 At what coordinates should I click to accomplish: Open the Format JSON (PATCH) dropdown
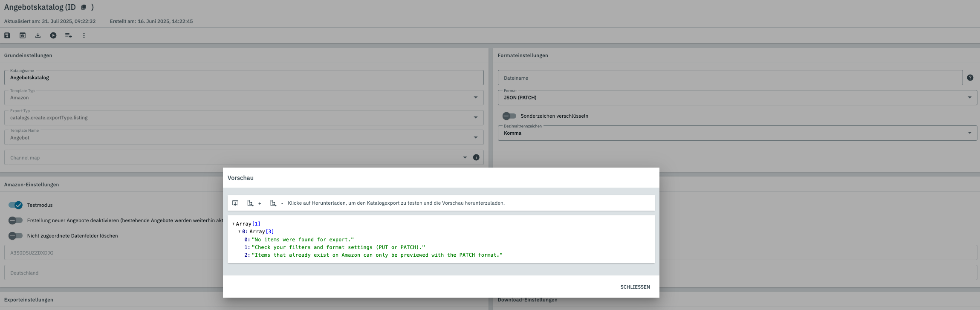(737, 98)
